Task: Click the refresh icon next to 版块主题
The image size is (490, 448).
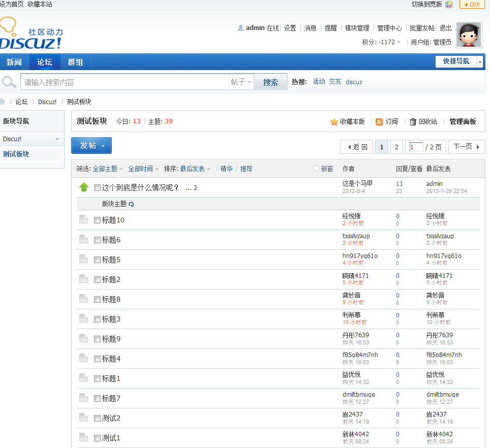Action: pos(131,204)
